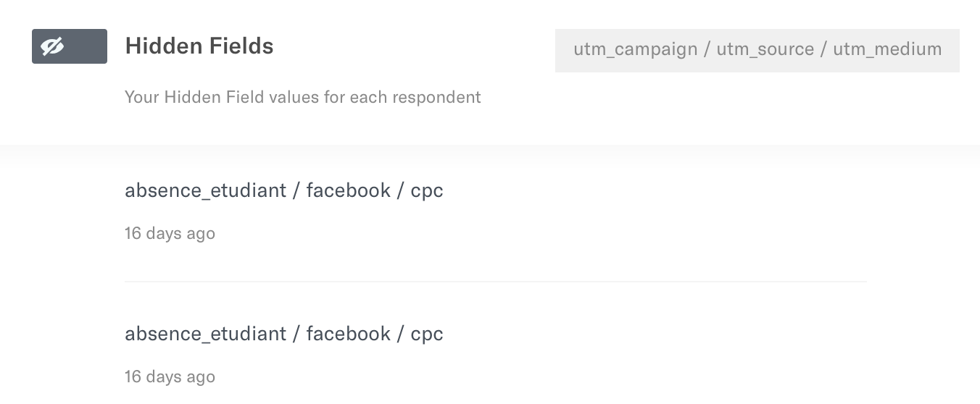Click cpc in the first response entry

coord(427,191)
